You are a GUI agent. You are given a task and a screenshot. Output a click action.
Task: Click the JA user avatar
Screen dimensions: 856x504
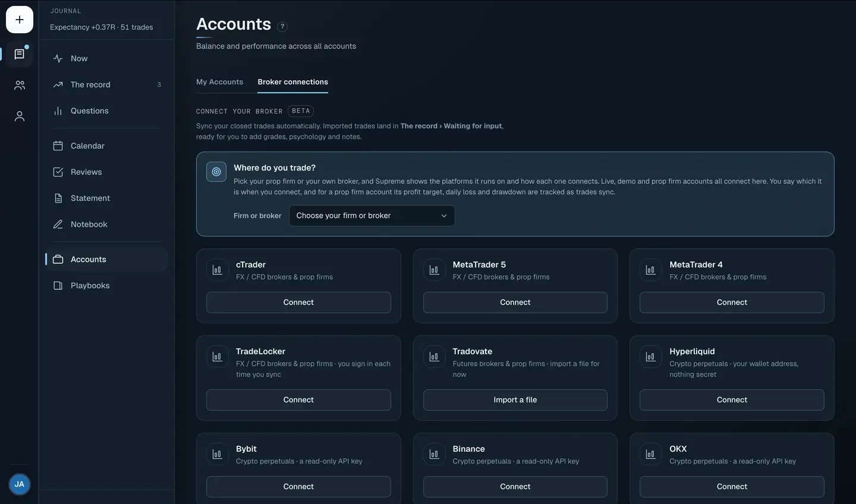pyautogui.click(x=20, y=484)
